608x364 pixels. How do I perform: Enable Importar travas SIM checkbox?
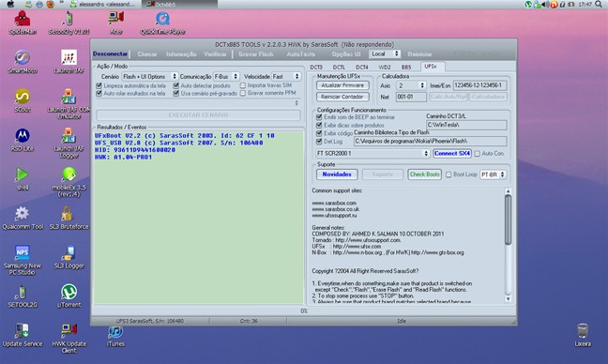pyautogui.click(x=243, y=85)
